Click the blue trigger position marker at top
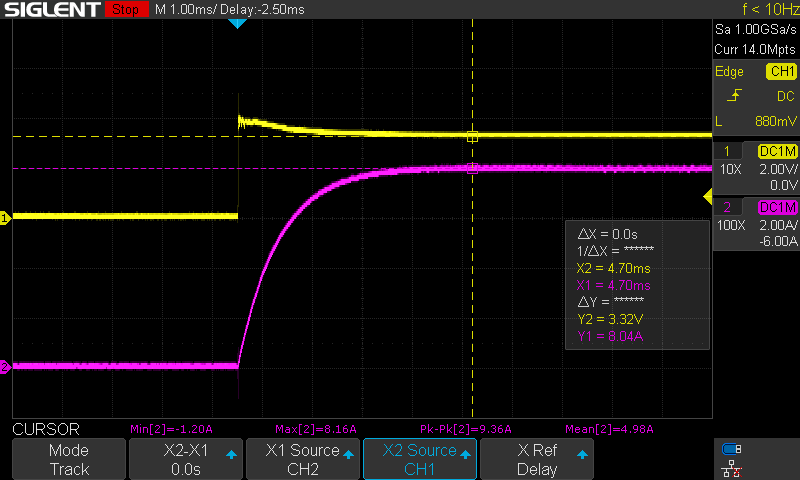 click(x=237, y=22)
